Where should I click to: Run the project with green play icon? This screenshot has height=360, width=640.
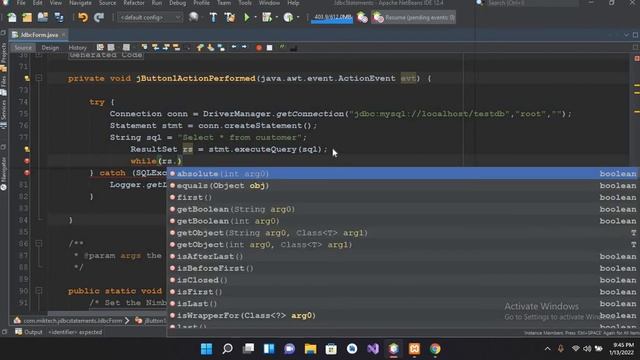pyautogui.click(x=247, y=18)
